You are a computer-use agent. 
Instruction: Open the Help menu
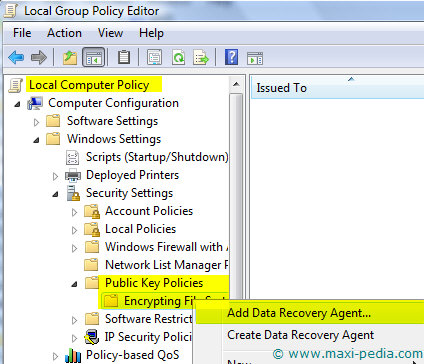coord(151,33)
